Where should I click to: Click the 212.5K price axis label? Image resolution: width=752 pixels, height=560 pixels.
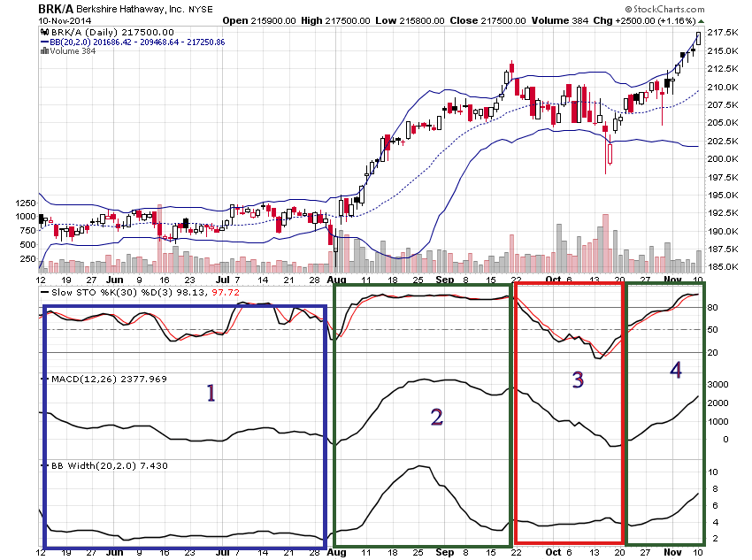[x=723, y=68]
